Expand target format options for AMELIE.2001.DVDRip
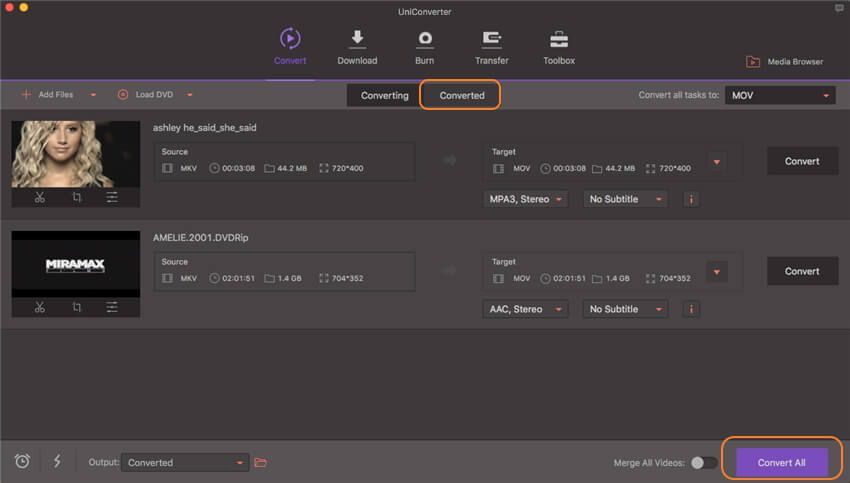This screenshot has width=850, height=483. coord(717,272)
